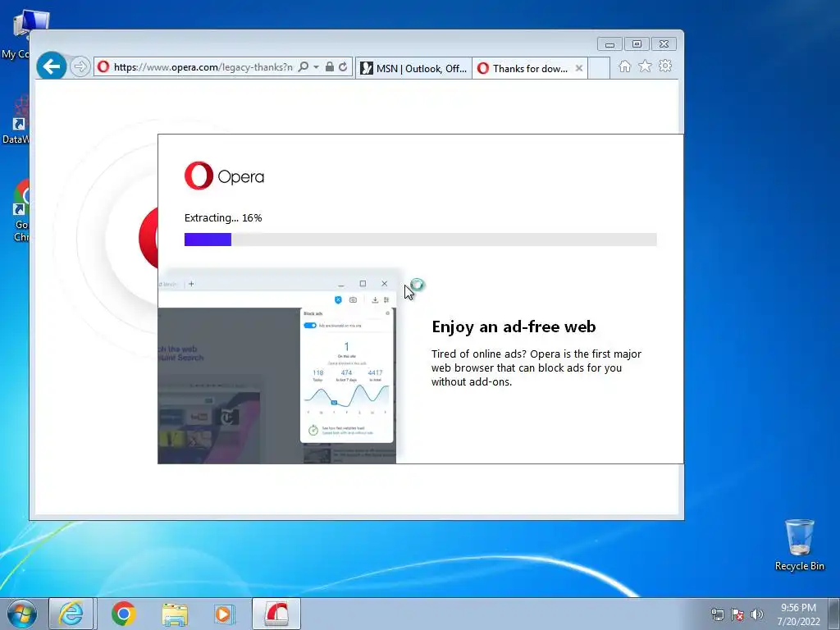This screenshot has width=840, height=630.
Task: Open a new blank tab
Action: tap(599, 69)
